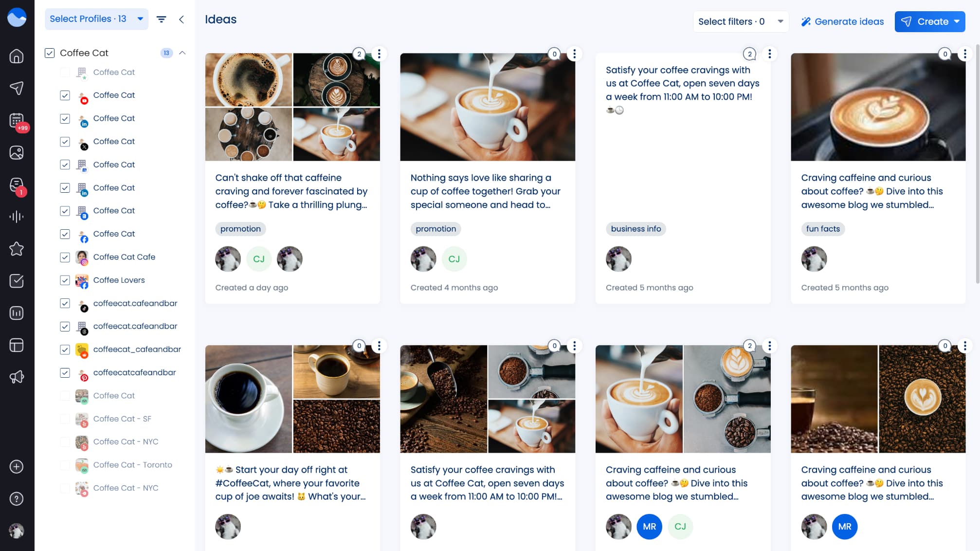Collapse the Coffee Cat profile group chevron
The height and width of the screenshot is (551, 980).
tap(182, 53)
